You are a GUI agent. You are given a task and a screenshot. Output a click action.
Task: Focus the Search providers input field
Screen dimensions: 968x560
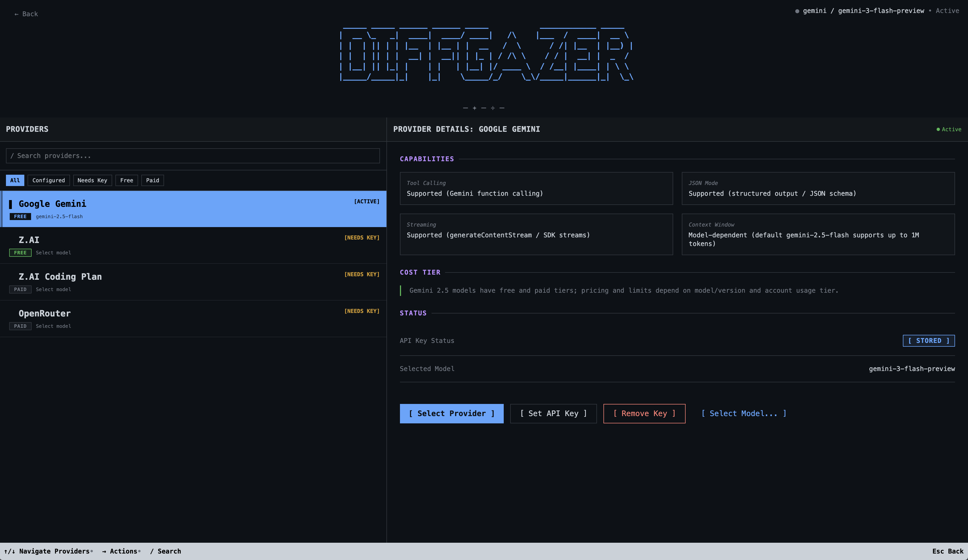coord(193,156)
